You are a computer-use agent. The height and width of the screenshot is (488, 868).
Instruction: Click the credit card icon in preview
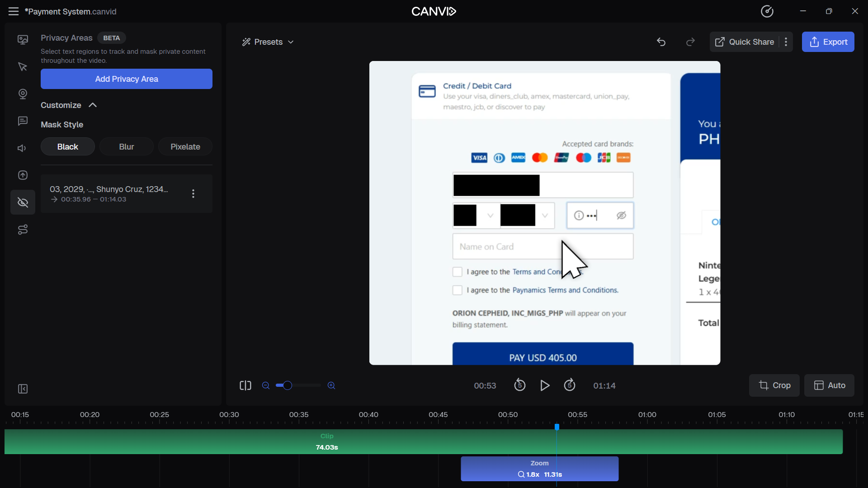click(427, 91)
